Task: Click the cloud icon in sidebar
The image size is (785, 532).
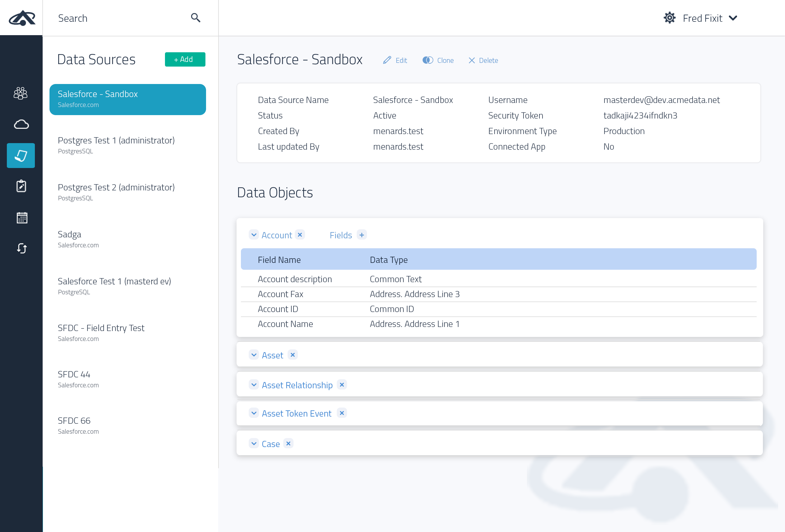Action: (21, 124)
